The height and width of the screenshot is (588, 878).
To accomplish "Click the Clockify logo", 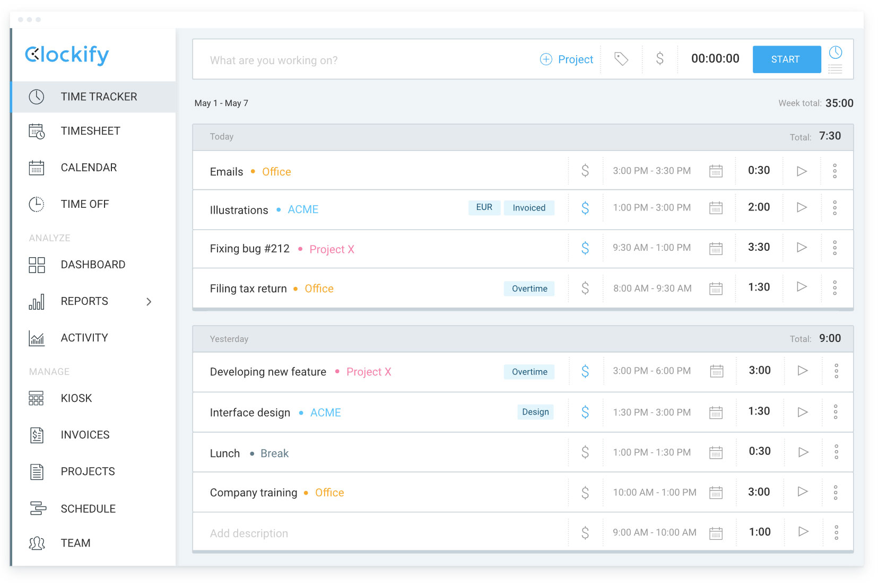I will 66,55.
